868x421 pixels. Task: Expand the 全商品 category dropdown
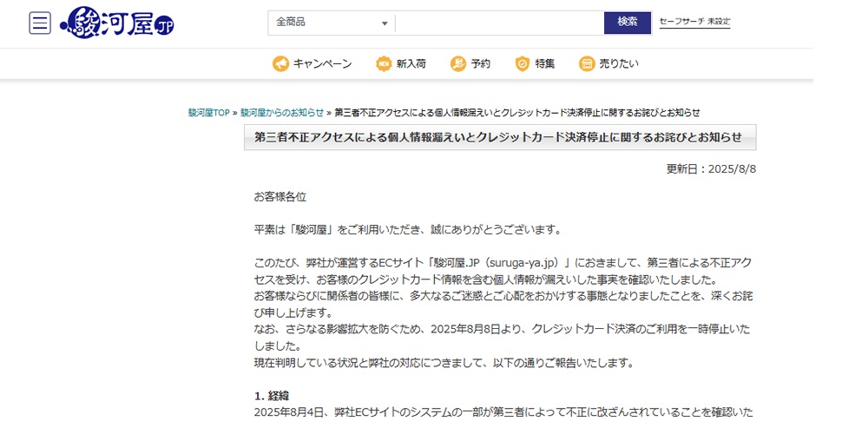(x=332, y=23)
